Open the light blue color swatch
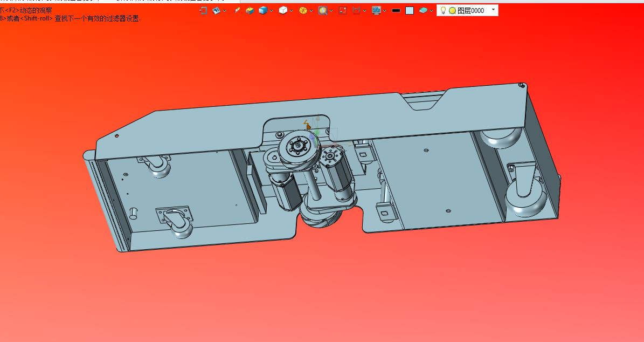 coord(410,11)
